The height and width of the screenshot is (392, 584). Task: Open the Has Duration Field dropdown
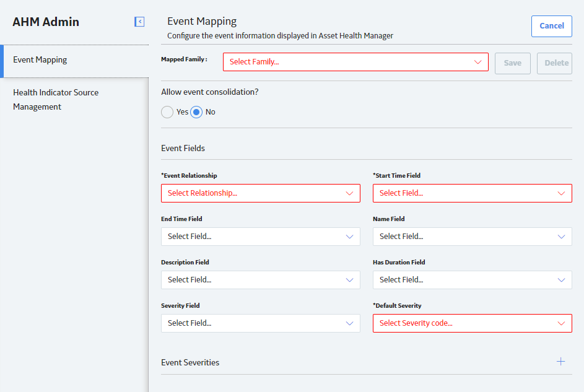coord(473,280)
